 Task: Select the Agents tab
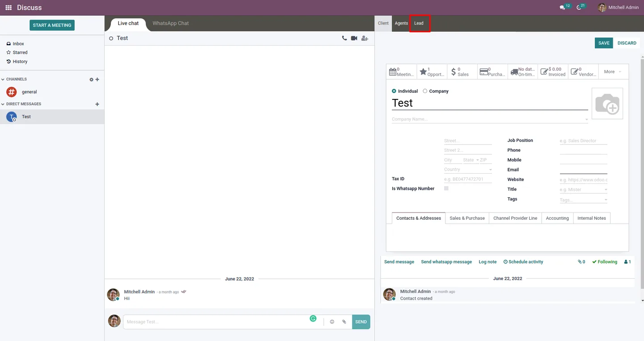pos(401,23)
